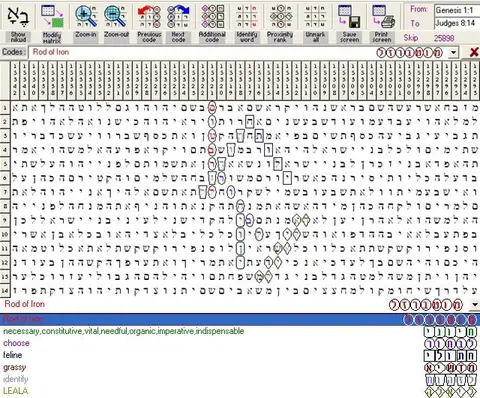
Task: Click matrix row header 10
Action: coord(5,234)
